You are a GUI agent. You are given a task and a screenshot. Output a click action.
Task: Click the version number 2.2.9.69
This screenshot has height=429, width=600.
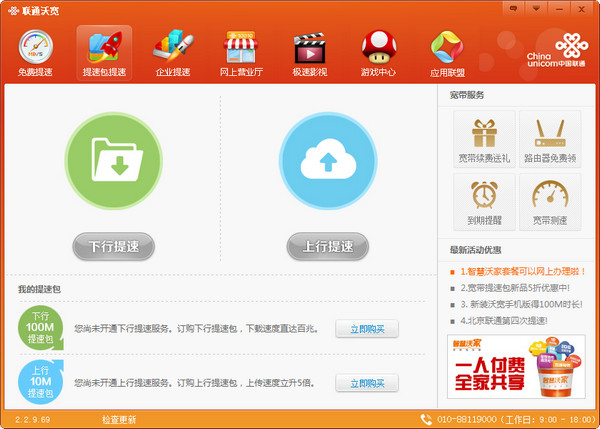point(33,420)
